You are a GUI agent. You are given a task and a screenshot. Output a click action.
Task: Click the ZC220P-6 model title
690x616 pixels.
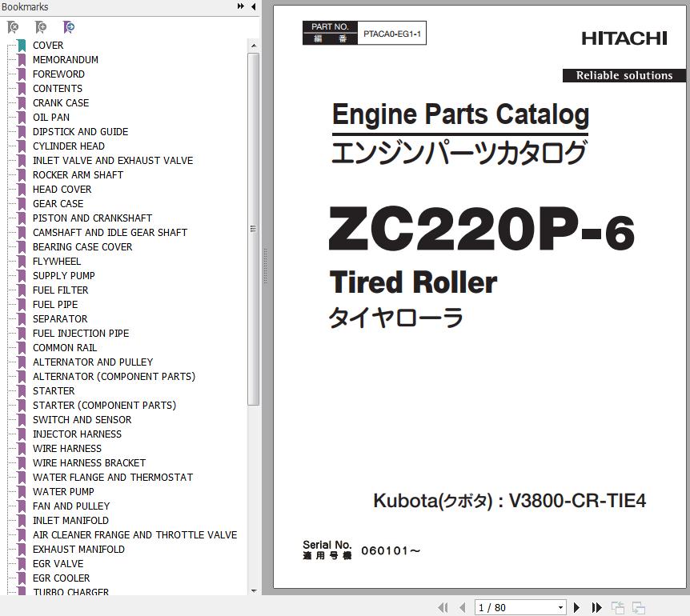(x=482, y=230)
